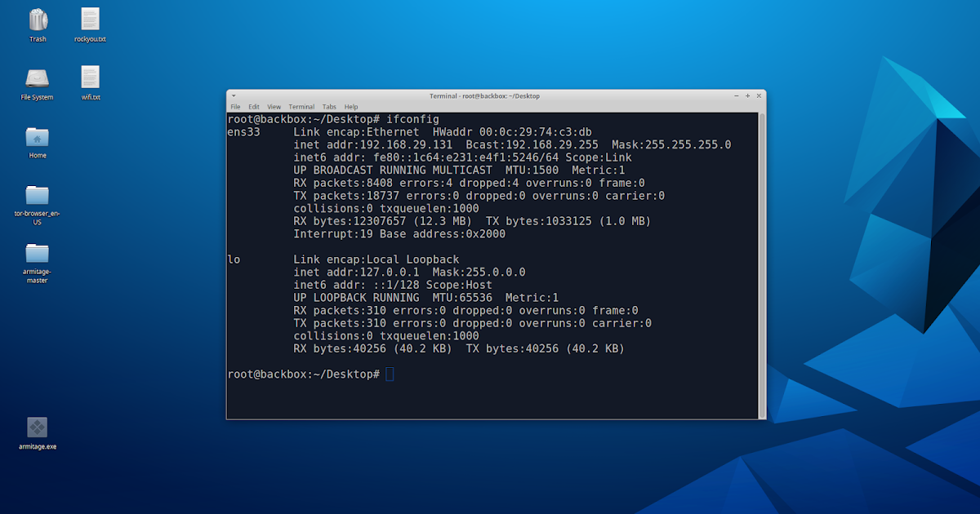
Task: Open the window menu from the titlebar icon
Action: (233, 95)
